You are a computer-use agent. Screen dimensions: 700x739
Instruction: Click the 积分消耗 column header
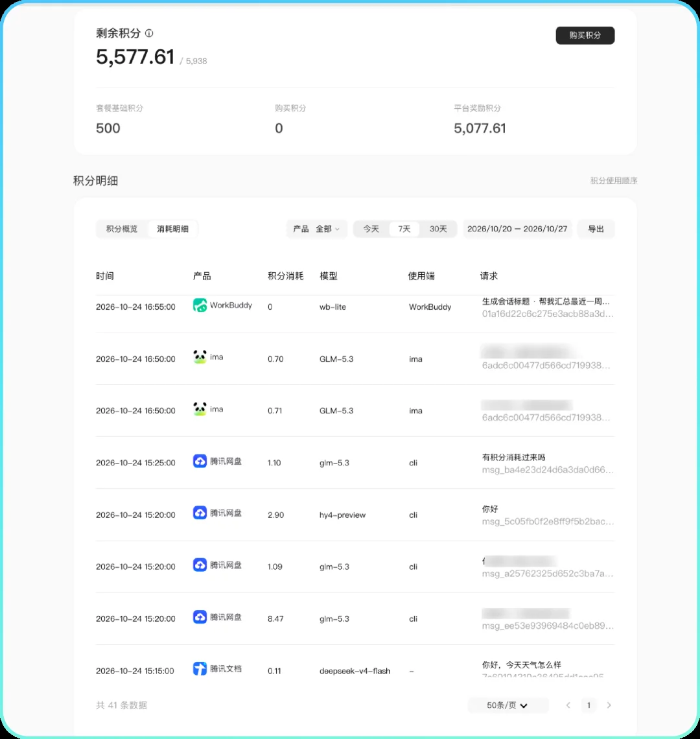pos(286,276)
